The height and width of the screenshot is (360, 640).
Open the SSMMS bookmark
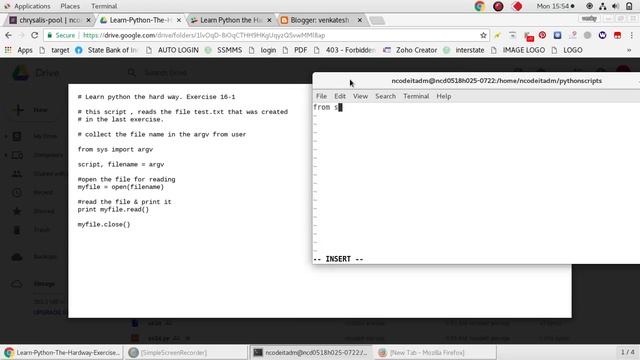click(x=224, y=50)
